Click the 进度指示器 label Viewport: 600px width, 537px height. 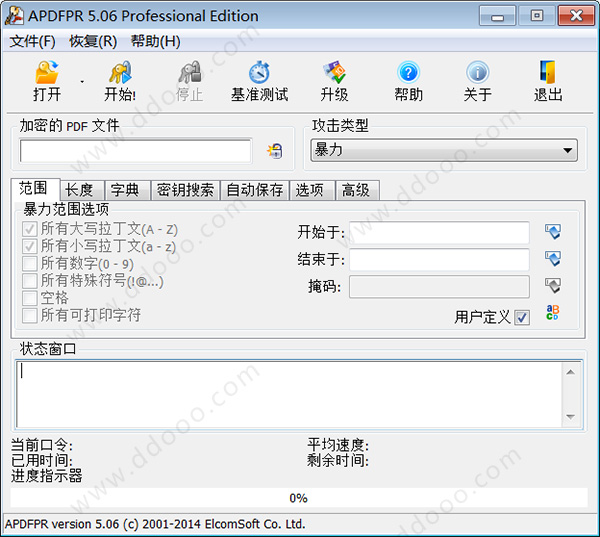[46, 476]
